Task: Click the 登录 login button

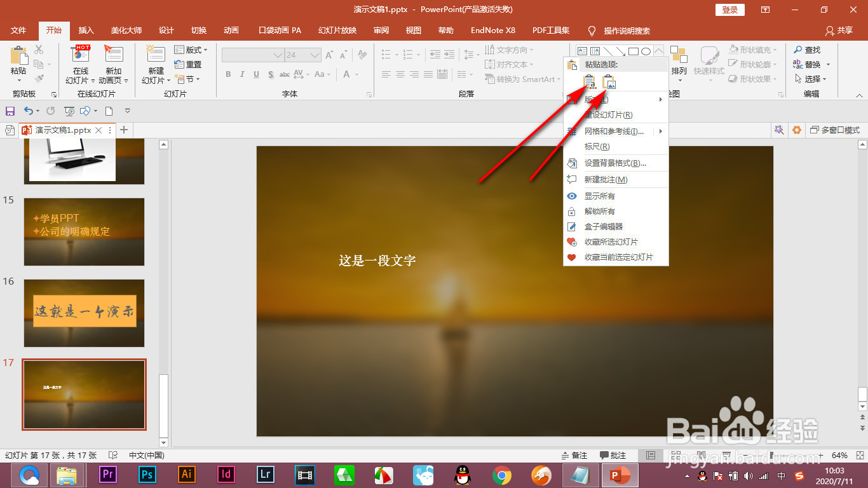Action: pos(730,10)
